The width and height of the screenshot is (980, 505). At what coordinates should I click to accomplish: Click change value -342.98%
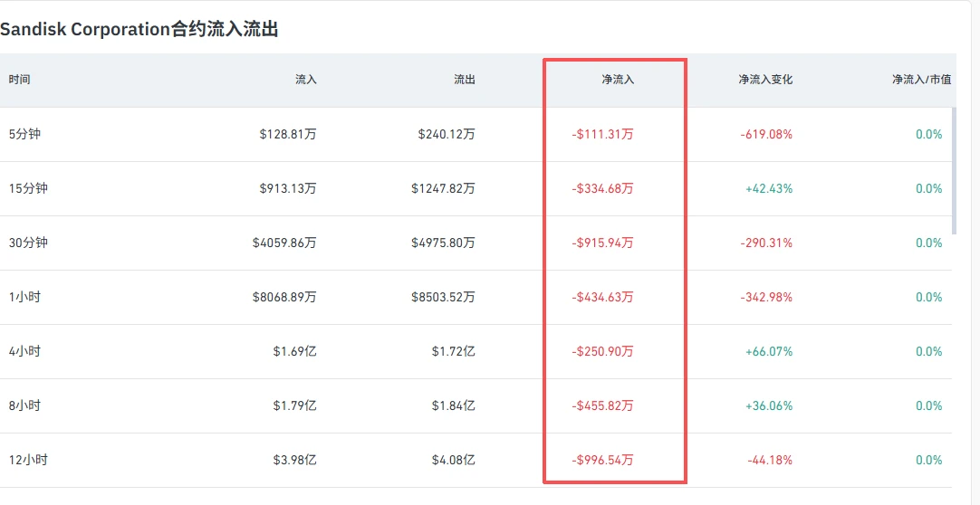point(766,297)
